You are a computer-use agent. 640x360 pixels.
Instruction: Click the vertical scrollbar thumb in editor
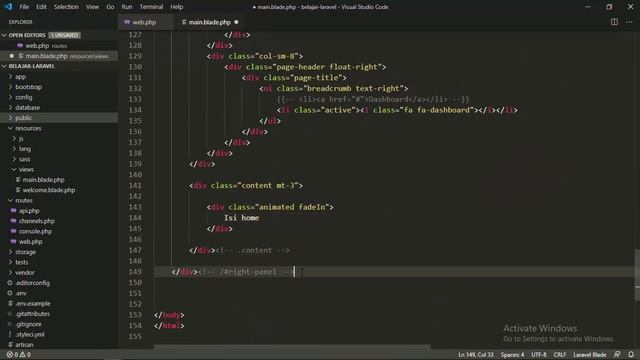click(637, 275)
